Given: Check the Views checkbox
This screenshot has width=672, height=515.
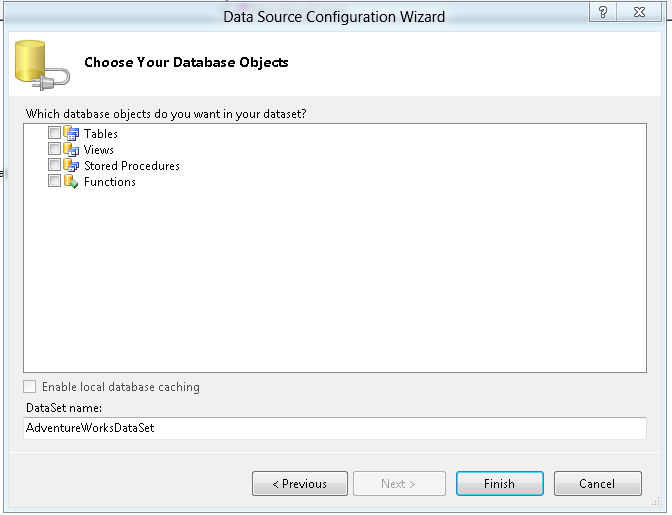Looking at the screenshot, I should [54, 149].
